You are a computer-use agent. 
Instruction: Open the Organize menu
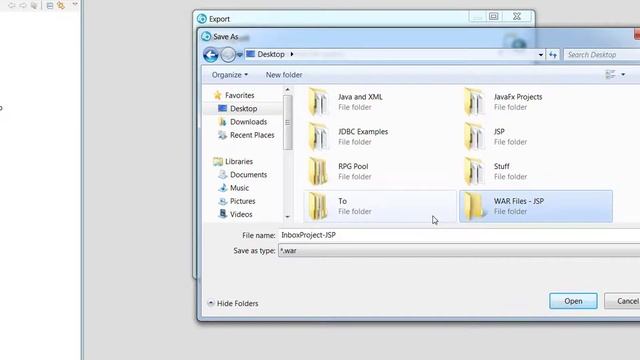(x=230, y=75)
